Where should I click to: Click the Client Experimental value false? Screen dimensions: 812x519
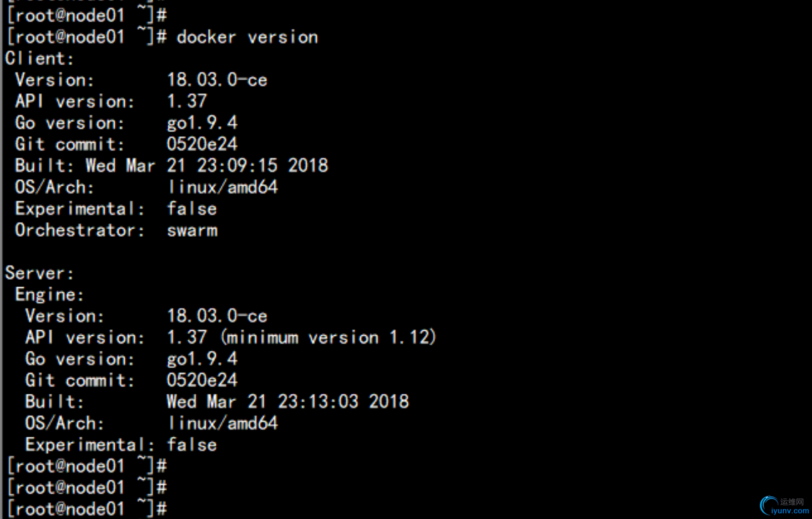pyautogui.click(x=192, y=209)
